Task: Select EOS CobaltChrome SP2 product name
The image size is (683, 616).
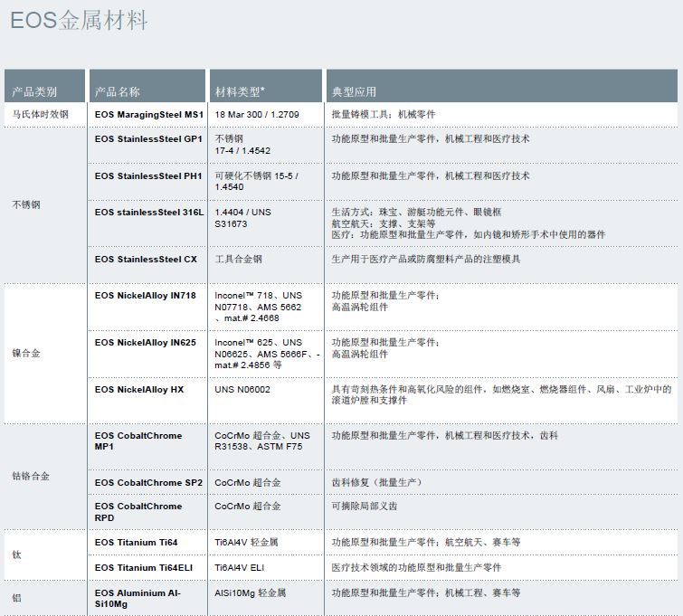Action: [148, 483]
